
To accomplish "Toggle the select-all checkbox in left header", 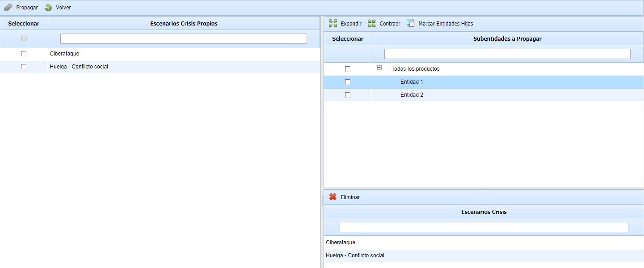I will pyautogui.click(x=24, y=38).
